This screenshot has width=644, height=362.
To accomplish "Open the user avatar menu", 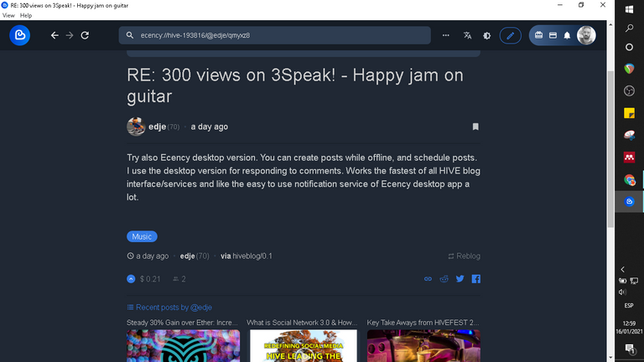I will pos(586,35).
